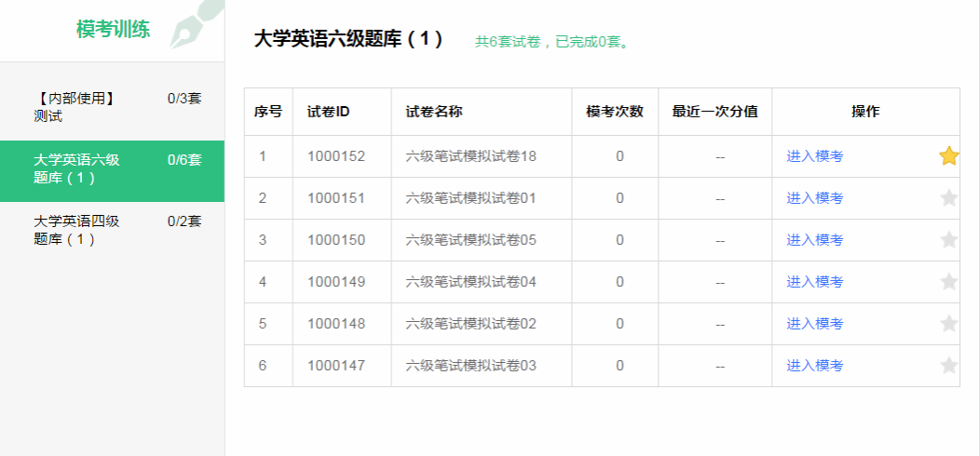
Task: Toggle favorite star for 六级笔试模拟试卷05
Action: 948,240
